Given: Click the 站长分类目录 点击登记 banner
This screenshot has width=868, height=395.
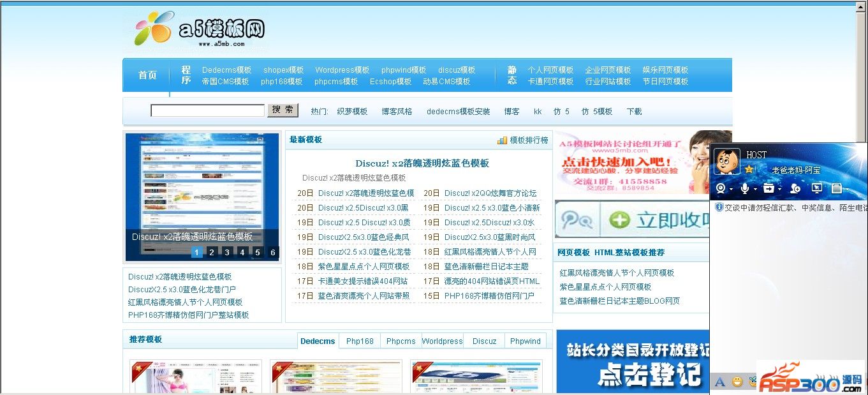Looking at the screenshot, I should point(633,361).
